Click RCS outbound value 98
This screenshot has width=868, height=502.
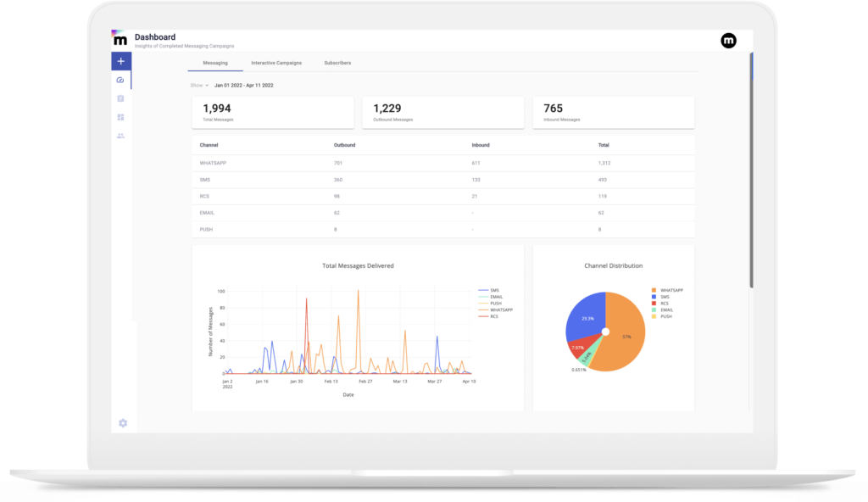[337, 197]
